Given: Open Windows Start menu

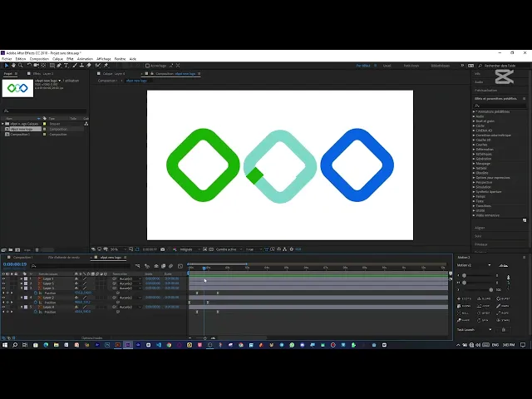Looking at the screenshot, I should point(5,345).
